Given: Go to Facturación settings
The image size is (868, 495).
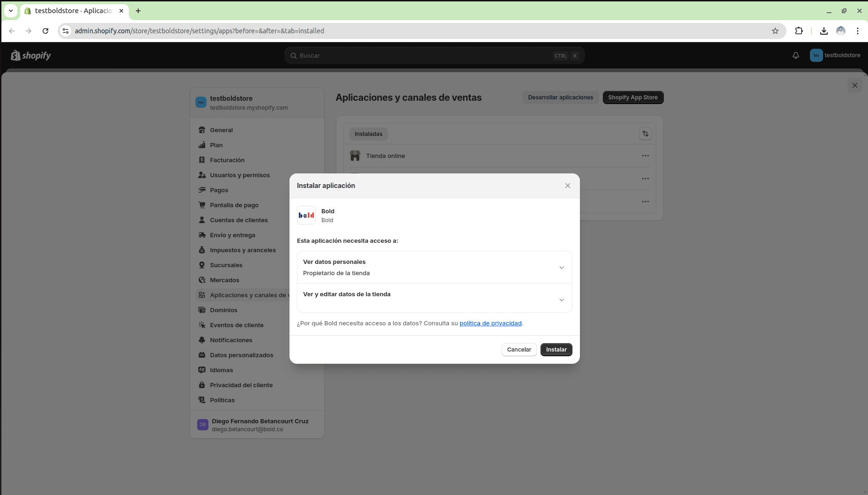Looking at the screenshot, I should (257, 160).
